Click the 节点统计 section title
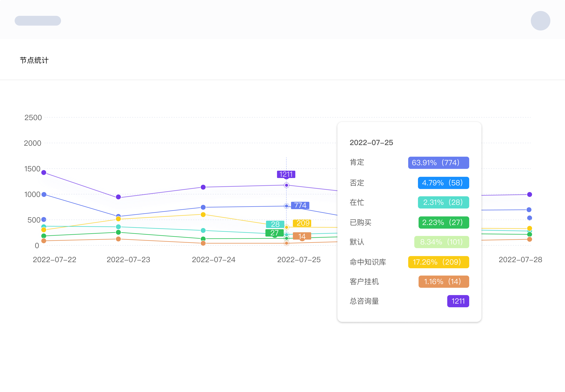Viewport: 565px width, 392px height. tap(34, 60)
